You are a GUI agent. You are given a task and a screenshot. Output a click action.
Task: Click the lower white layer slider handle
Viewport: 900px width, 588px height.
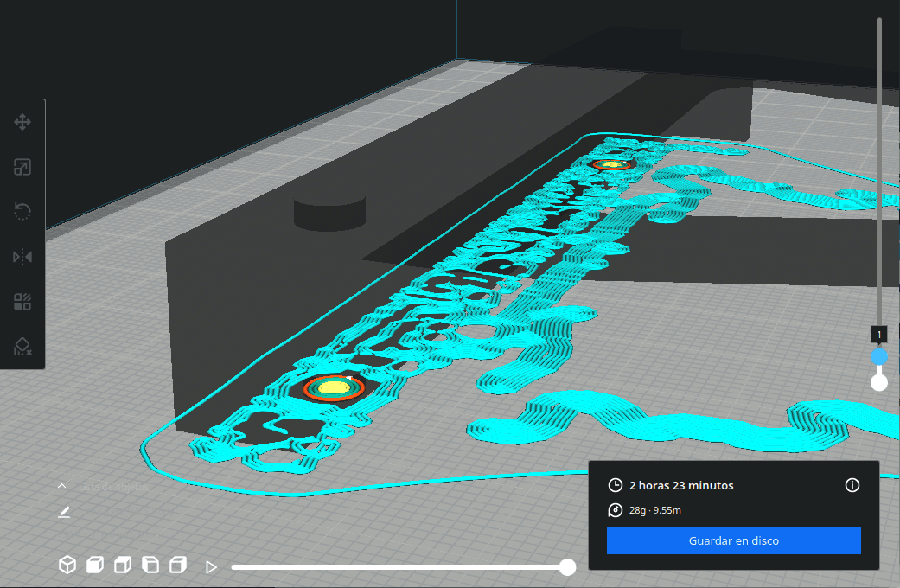878,382
